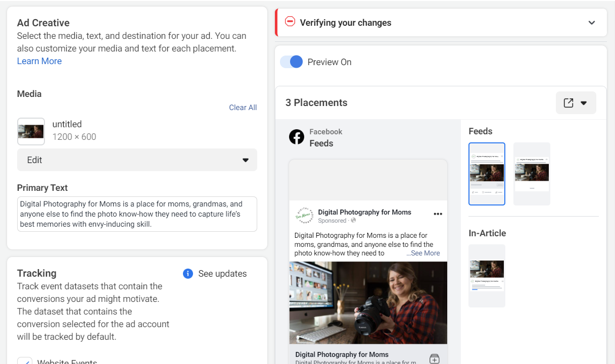
Task: Click the untitled media thumbnail
Action: tap(31, 131)
